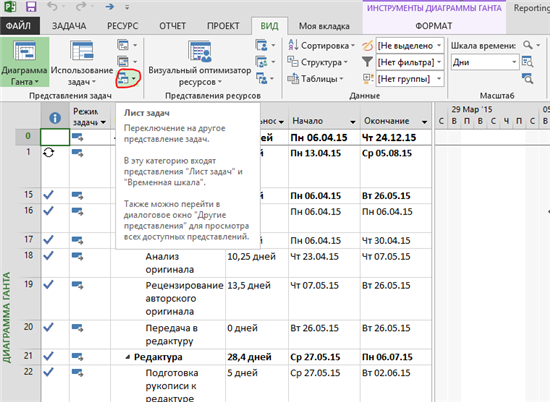Open the Структура menu
The image size is (550, 402).
[x=318, y=62]
